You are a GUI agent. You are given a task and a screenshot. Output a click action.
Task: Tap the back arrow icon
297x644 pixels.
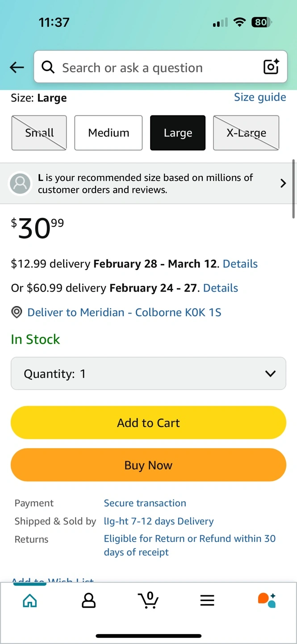point(17,68)
